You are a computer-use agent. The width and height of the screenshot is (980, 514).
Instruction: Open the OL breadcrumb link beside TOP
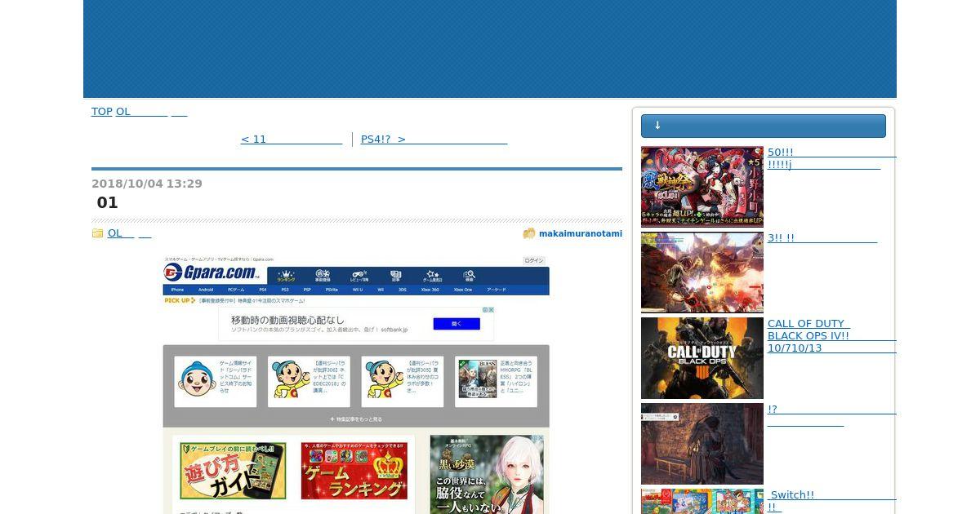(152, 112)
